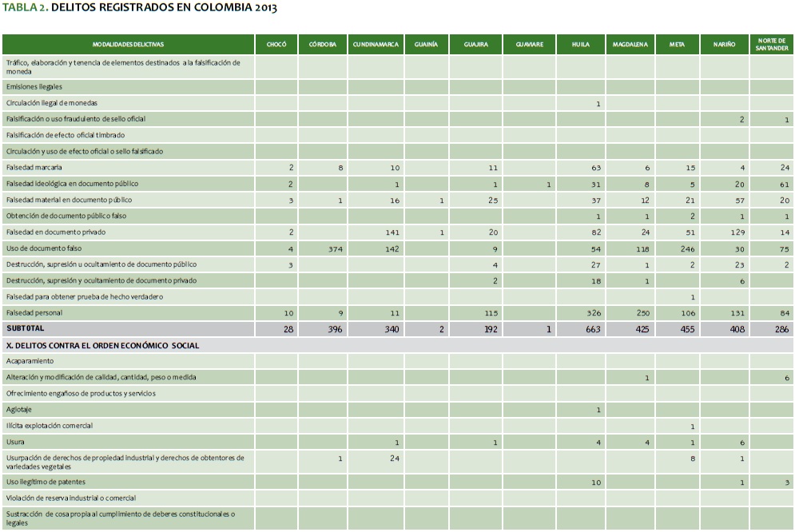
Task: Click the GUAVIARE column header
Action: coord(529,45)
